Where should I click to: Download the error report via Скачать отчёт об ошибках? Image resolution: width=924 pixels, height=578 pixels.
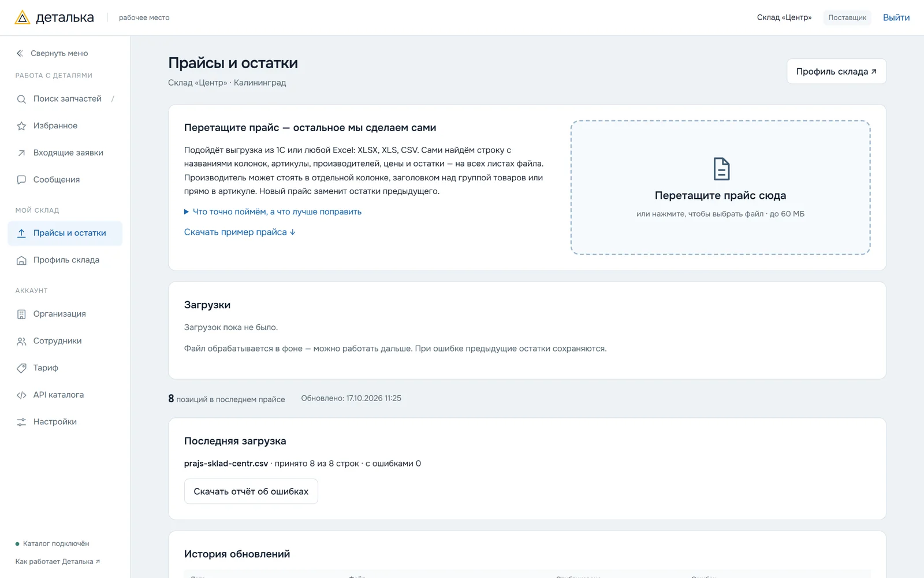coord(251,491)
